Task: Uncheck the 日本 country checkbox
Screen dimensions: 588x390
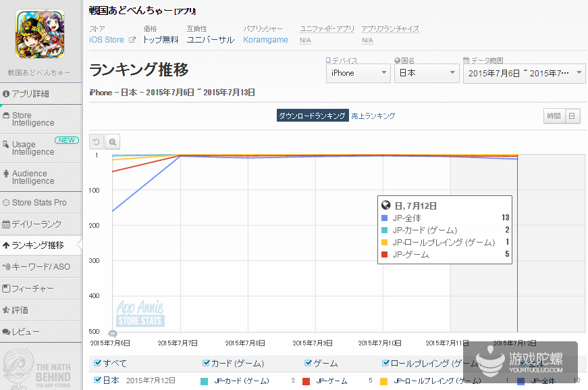Action: pos(97,381)
